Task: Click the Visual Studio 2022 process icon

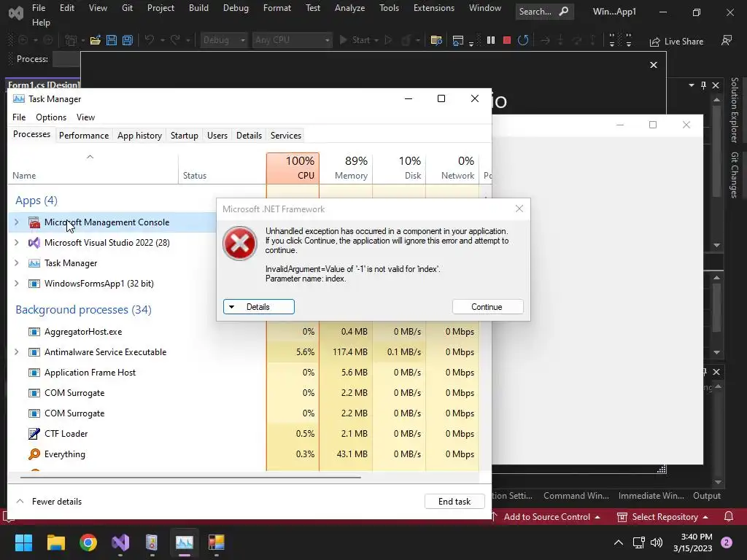Action: point(34,243)
